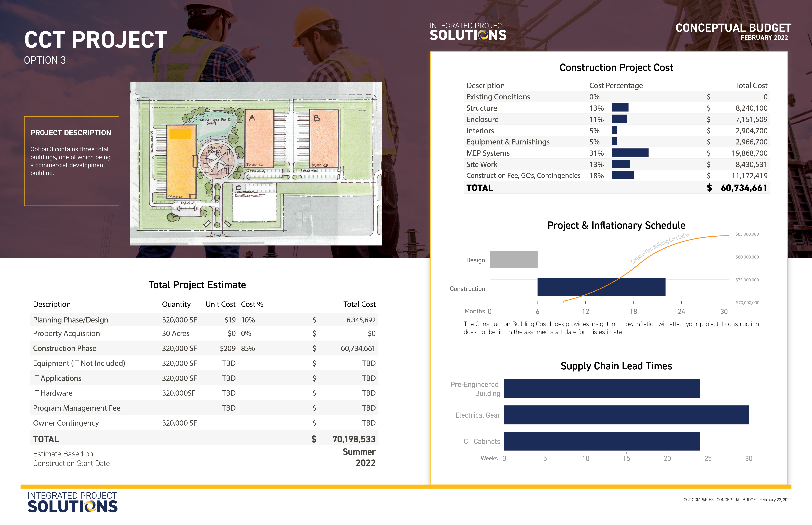Click the CT Cabinets lead time bar
The image size is (812, 525).
602,441
